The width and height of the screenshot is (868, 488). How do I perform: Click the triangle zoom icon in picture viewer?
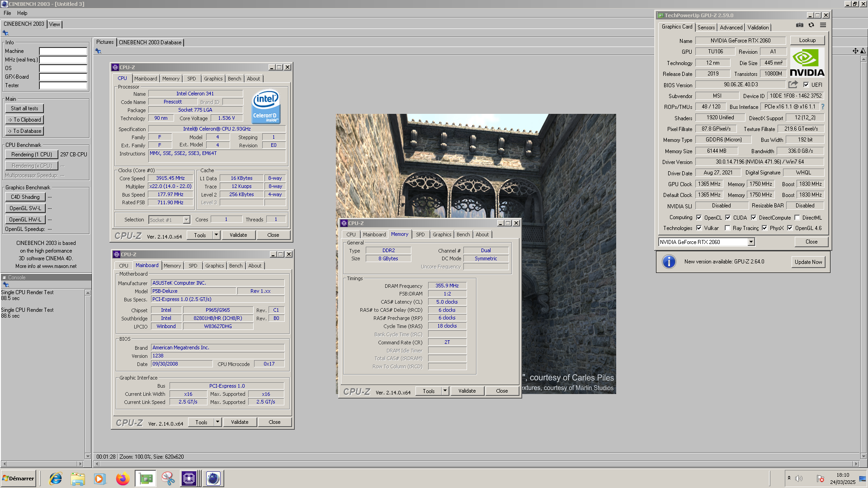pos(863,51)
